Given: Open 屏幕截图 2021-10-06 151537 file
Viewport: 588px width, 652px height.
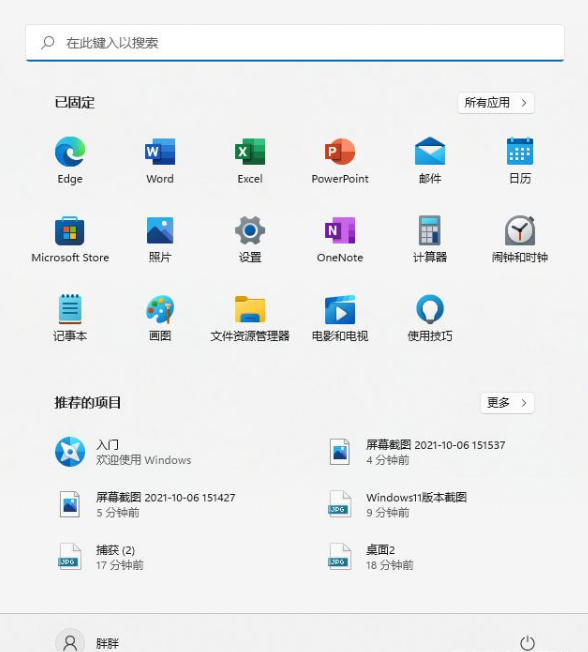Looking at the screenshot, I should [x=417, y=452].
